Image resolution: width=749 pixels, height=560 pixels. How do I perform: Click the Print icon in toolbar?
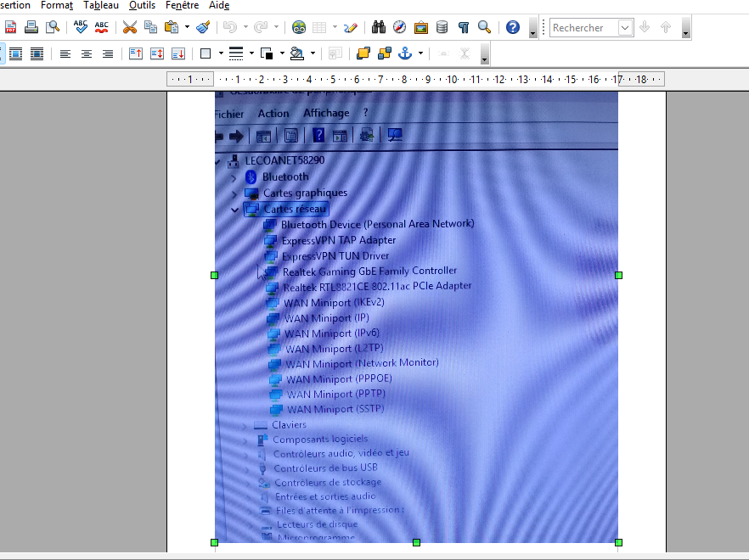(31, 27)
